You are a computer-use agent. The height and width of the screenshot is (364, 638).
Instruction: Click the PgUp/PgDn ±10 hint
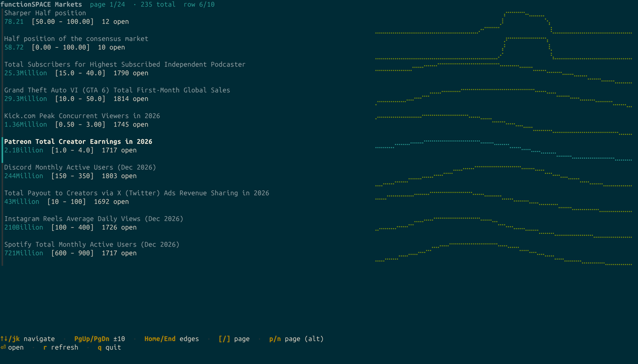(99, 338)
